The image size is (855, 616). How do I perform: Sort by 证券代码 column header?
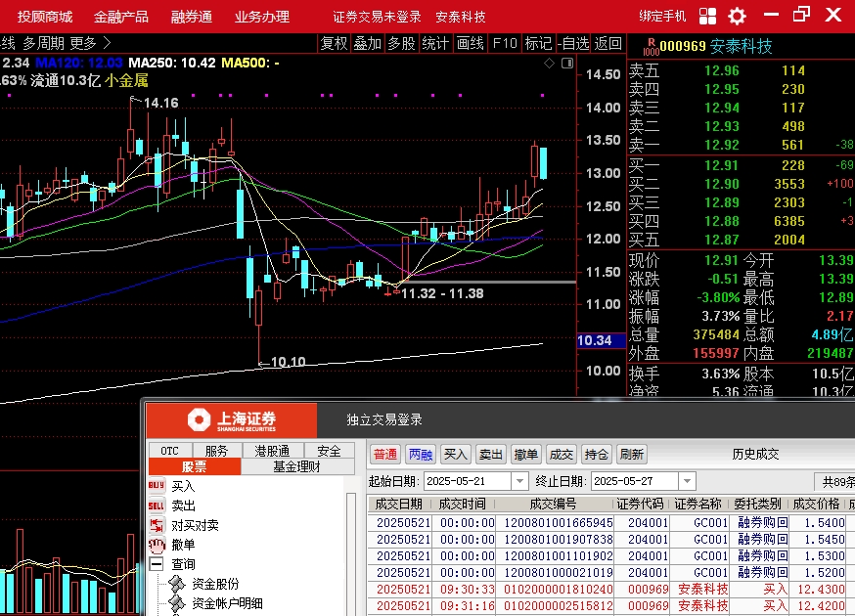point(640,505)
